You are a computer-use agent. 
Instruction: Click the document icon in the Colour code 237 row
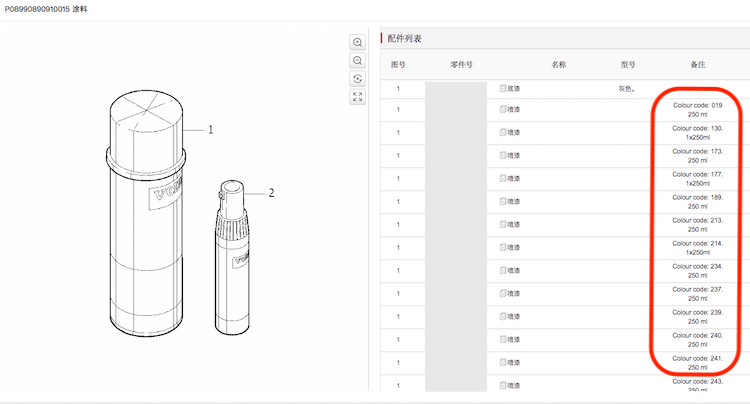pyautogui.click(x=503, y=293)
